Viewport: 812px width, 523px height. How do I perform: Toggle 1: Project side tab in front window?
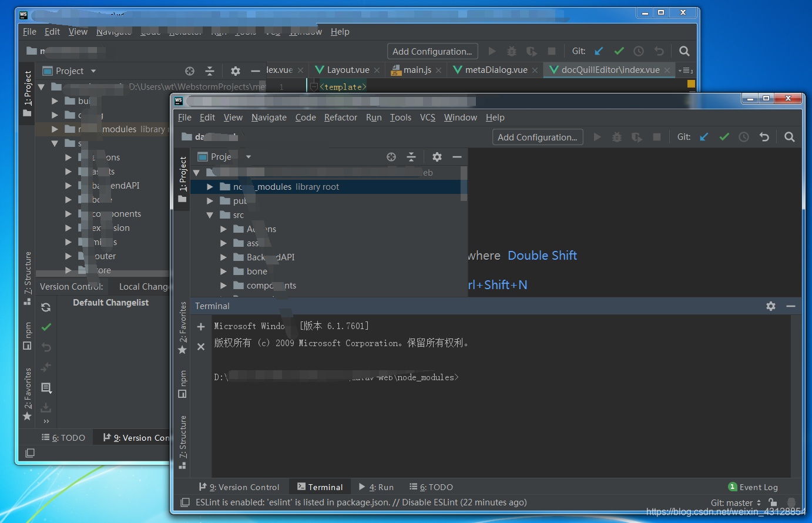[183, 179]
